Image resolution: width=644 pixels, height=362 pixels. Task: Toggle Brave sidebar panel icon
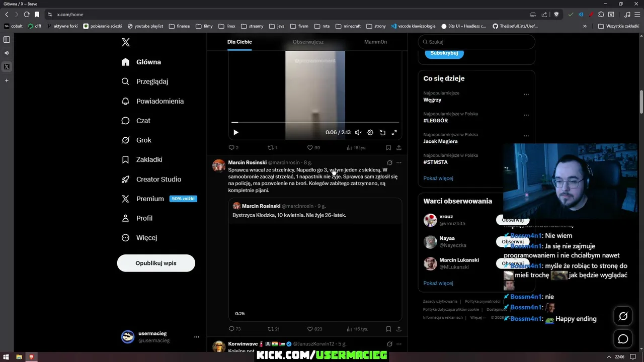[x=7, y=39]
